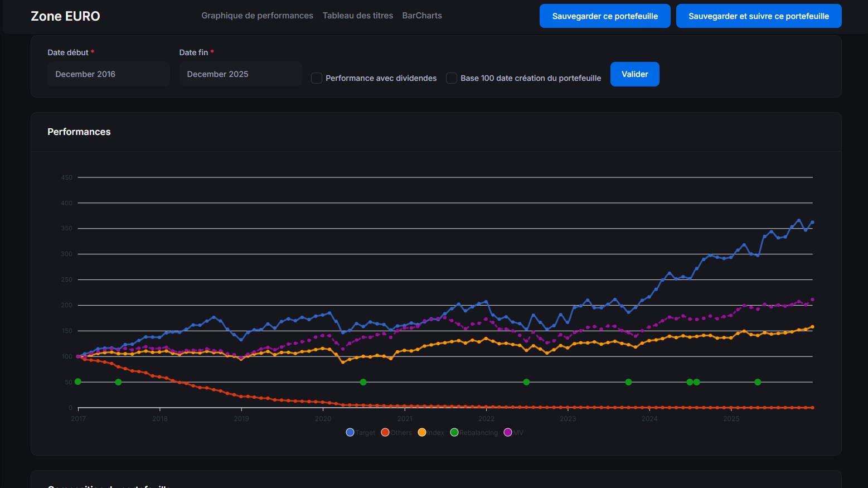
Task: Click Sauvegarder ce portefeuille
Action: pos(604,16)
